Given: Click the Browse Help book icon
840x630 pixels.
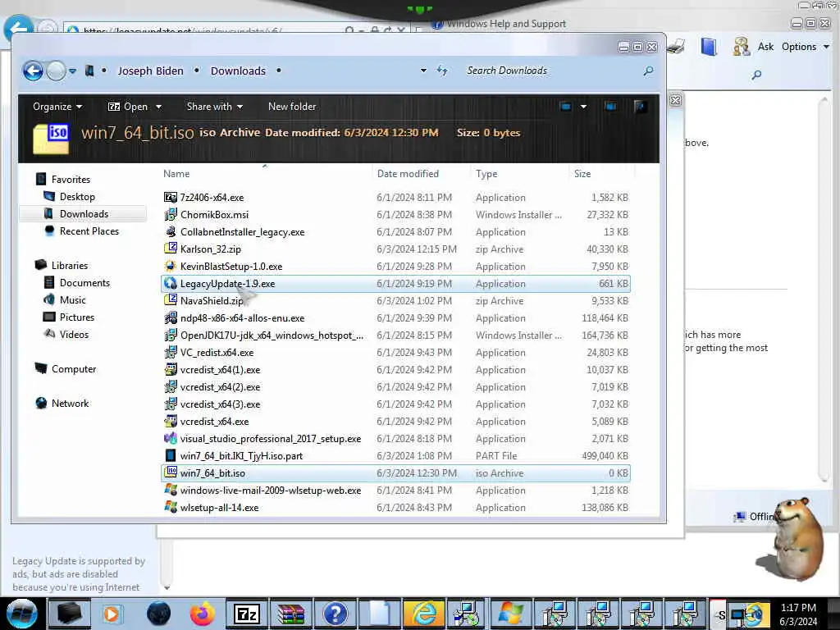Looking at the screenshot, I should click(708, 47).
